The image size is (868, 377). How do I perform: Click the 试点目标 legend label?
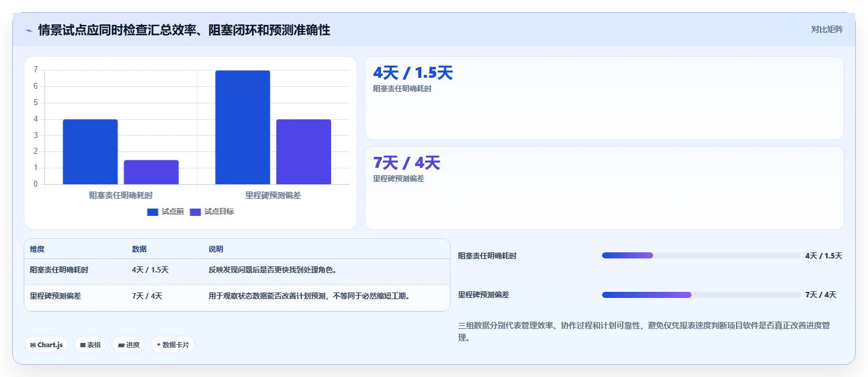coord(219,212)
